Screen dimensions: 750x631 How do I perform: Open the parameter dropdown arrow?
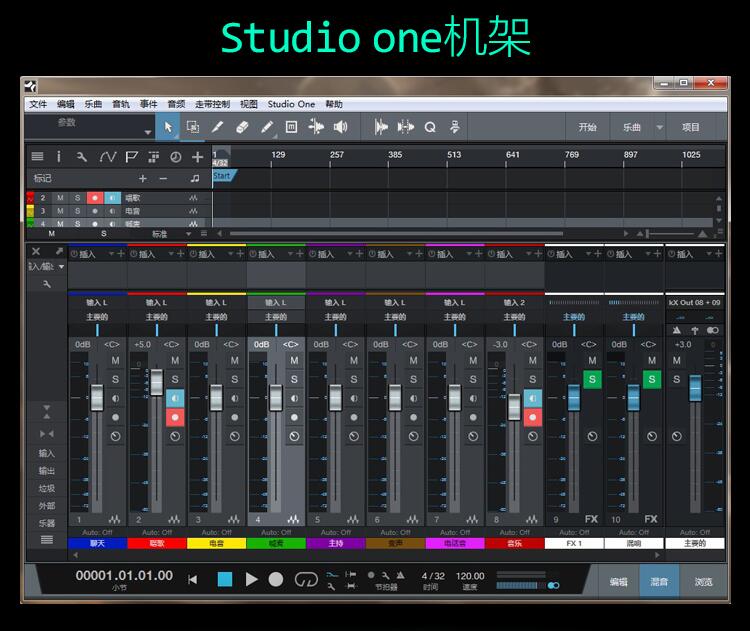pyautogui.click(x=148, y=132)
